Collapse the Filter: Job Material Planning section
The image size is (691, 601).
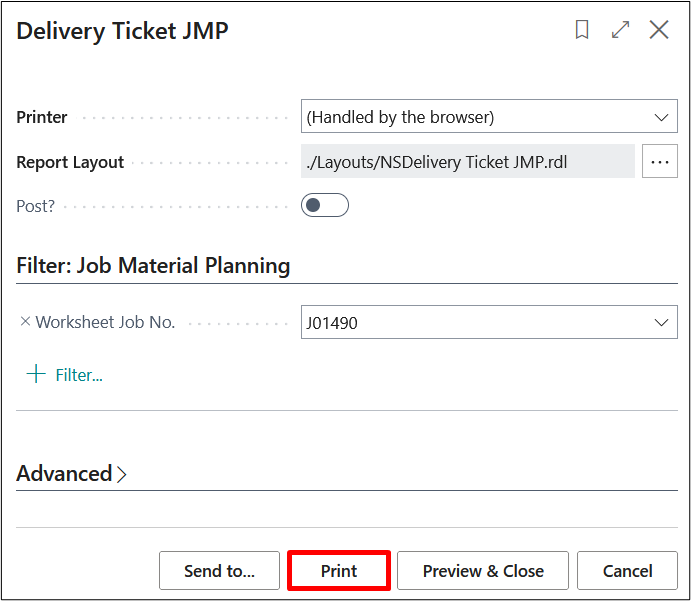(x=153, y=266)
